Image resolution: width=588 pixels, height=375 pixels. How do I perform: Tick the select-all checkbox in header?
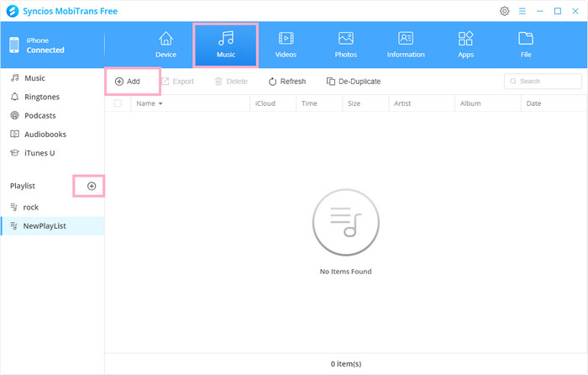118,103
